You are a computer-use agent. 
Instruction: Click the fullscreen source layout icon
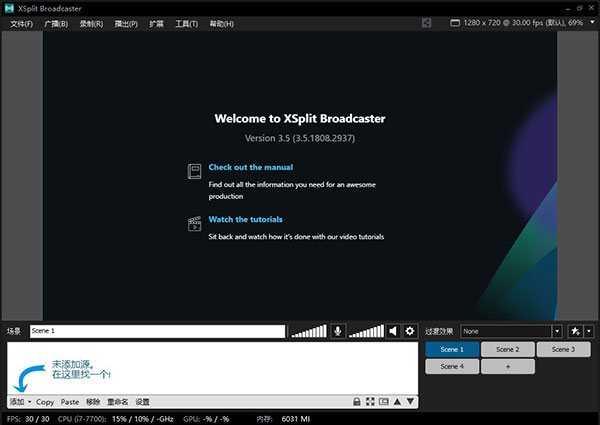(370, 402)
